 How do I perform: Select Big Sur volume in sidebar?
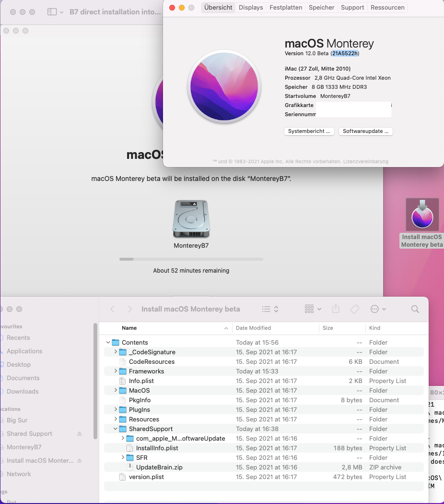tap(17, 420)
